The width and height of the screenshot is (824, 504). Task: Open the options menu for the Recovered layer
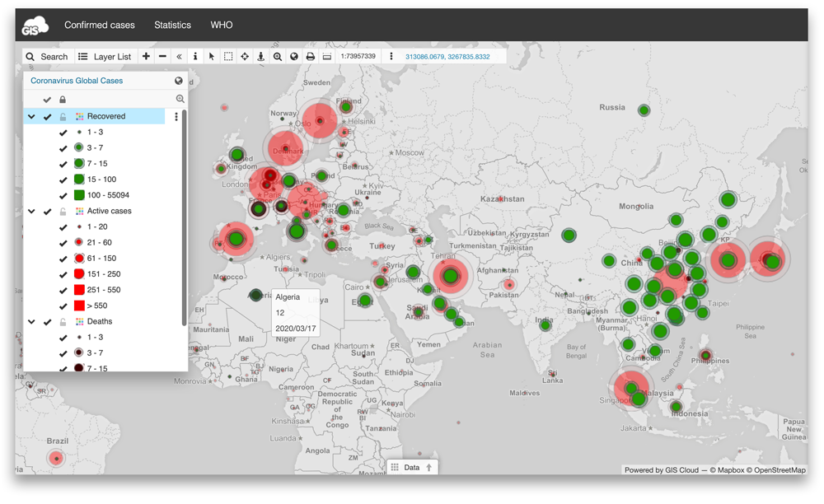176,116
